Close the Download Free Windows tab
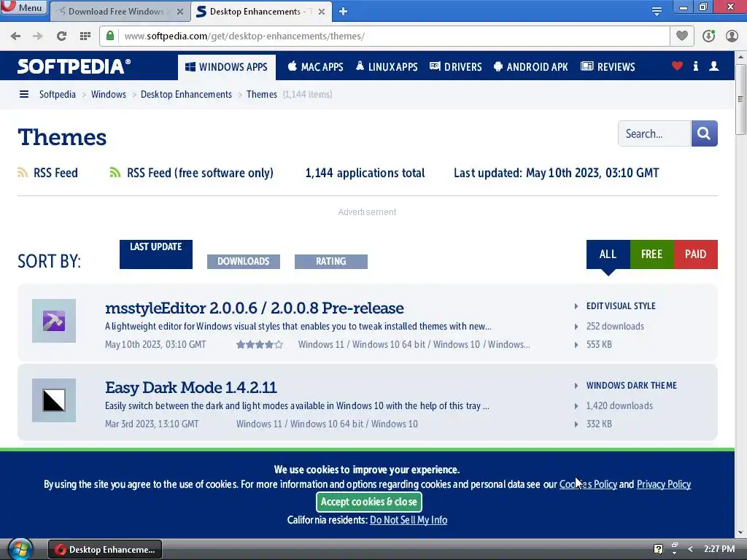This screenshot has height=560, width=747. pos(180,12)
